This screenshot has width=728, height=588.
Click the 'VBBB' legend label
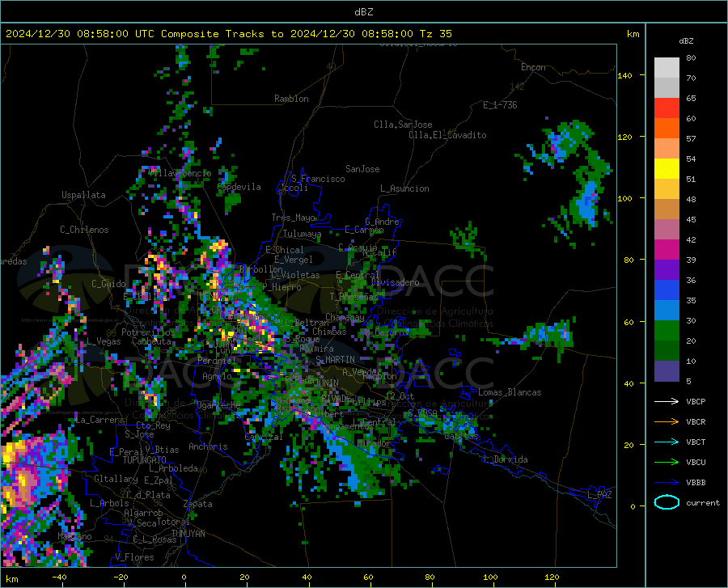tap(696, 483)
